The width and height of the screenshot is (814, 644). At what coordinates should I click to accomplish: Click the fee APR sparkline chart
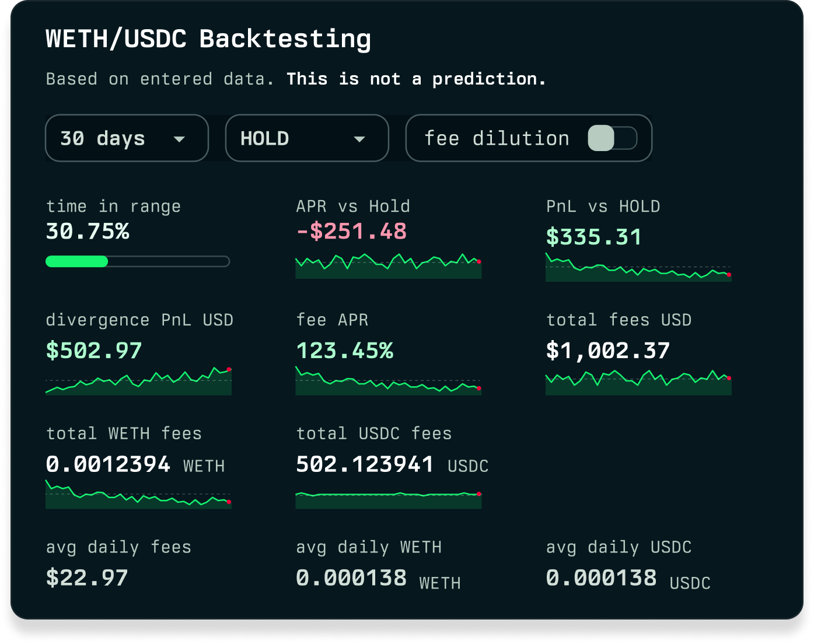(388, 381)
